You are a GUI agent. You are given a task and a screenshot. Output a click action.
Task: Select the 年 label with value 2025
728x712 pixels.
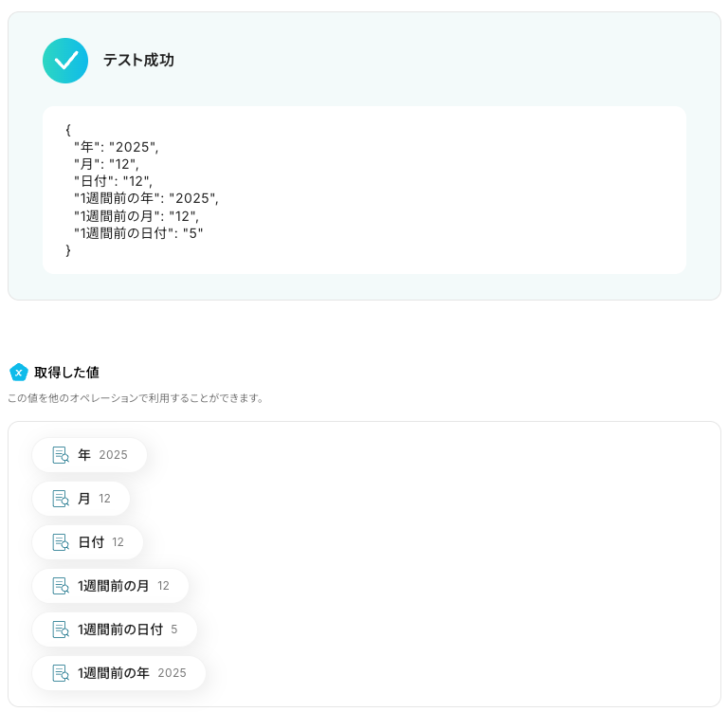(84, 455)
